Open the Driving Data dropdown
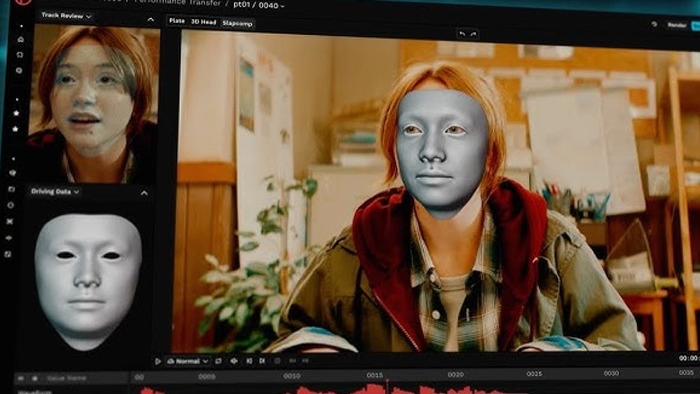This screenshot has height=394, width=700. tap(55, 191)
